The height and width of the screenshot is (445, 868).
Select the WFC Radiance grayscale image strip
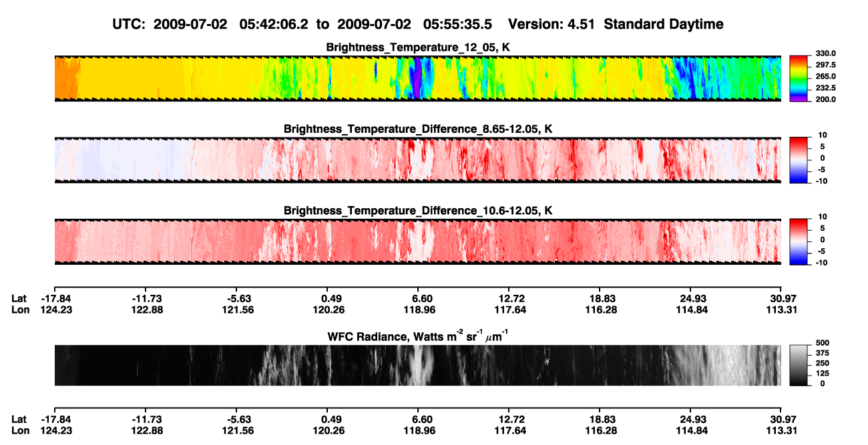pyautogui.click(x=417, y=365)
